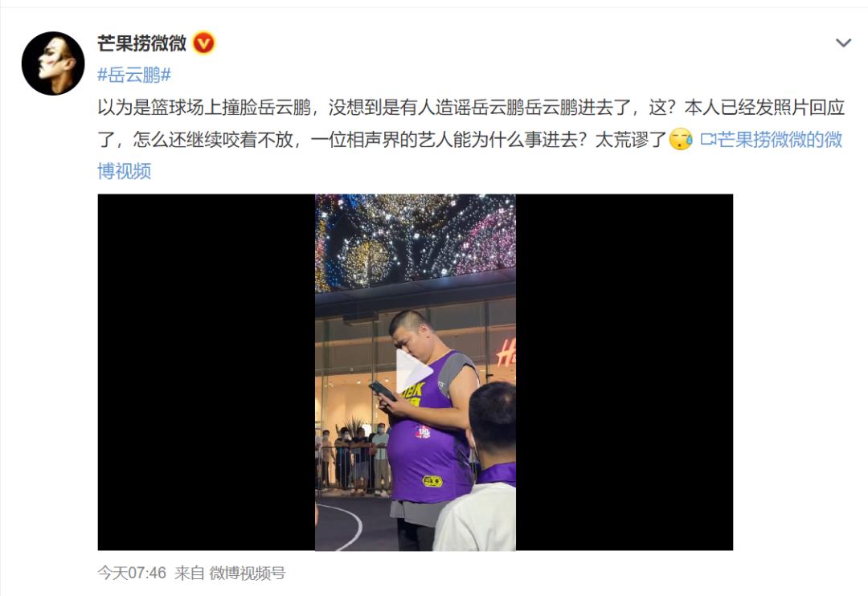The image size is (868, 596).
Task: Click the username 芒果捞微微
Action: pyautogui.click(x=141, y=43)
